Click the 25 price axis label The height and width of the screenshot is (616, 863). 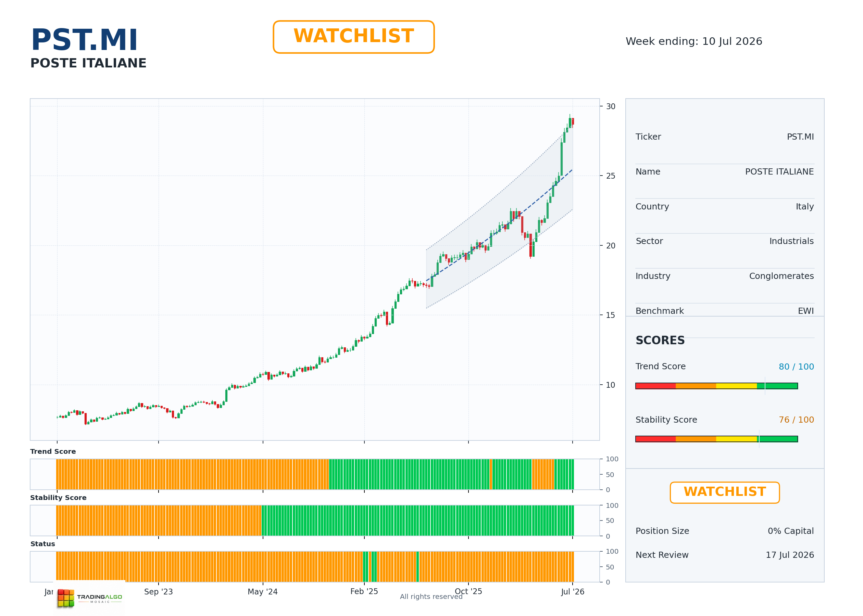611,176
